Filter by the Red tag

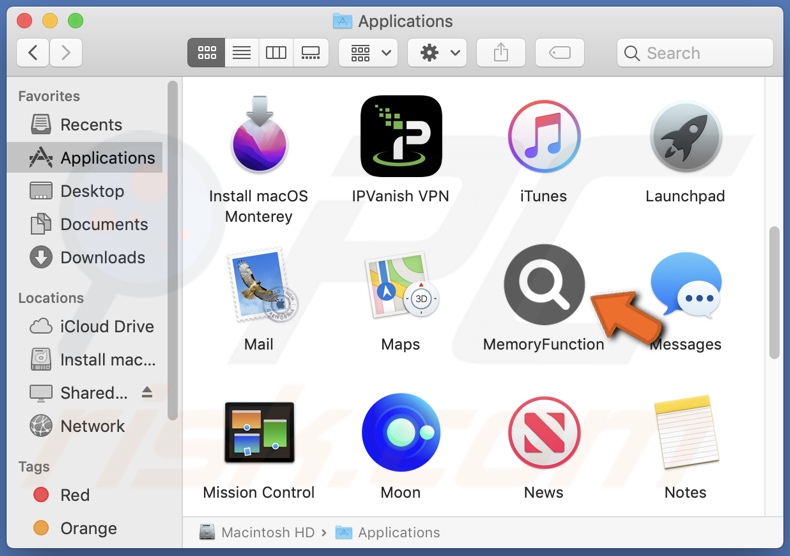85,495
